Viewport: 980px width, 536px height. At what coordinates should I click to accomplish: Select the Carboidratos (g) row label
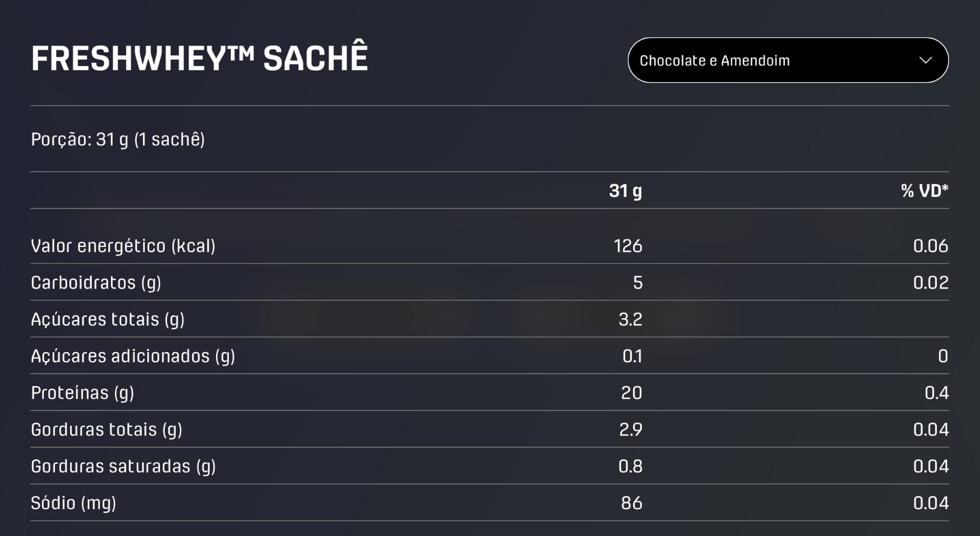[x=96, y=283]
